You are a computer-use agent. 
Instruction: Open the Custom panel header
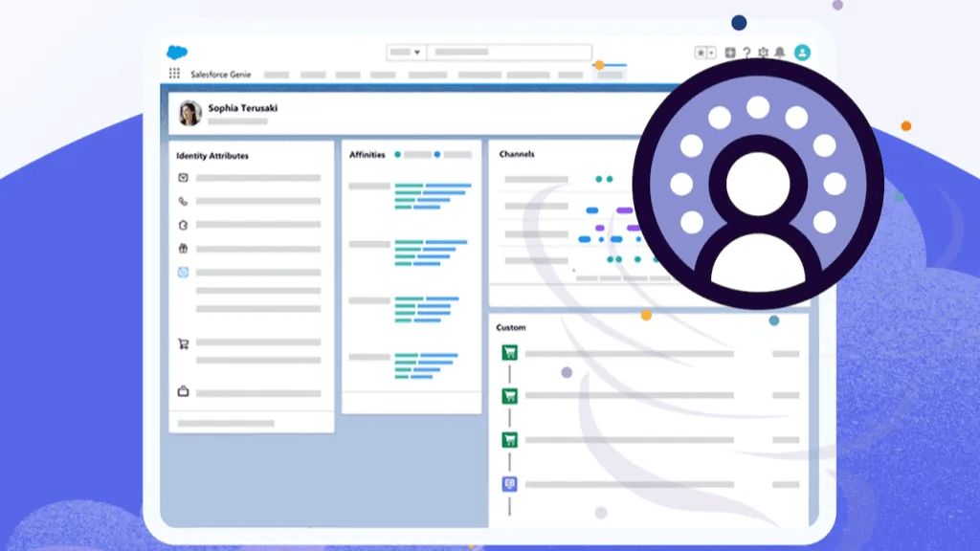click(x=511, y=327)
